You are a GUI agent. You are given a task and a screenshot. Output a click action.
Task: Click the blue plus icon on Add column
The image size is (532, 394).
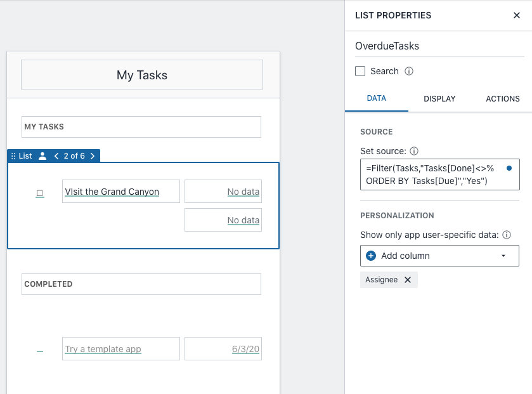(x=371, y=256)
